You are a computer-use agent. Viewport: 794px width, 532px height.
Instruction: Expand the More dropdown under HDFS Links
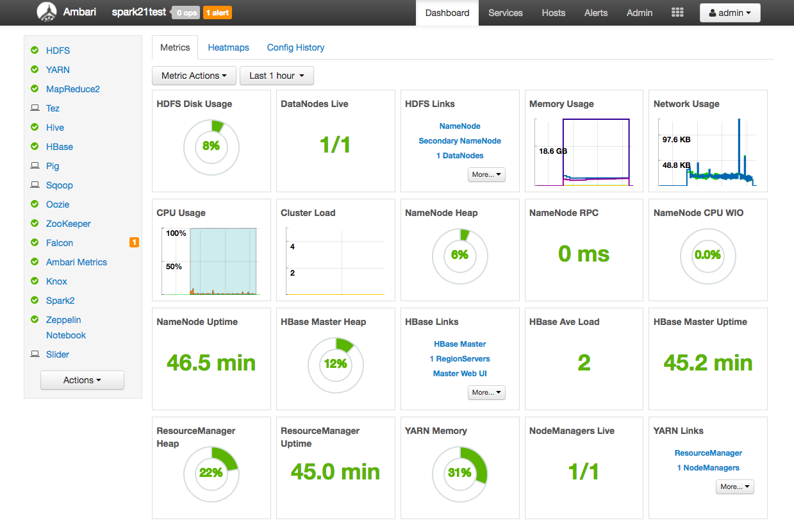point(486,174)
